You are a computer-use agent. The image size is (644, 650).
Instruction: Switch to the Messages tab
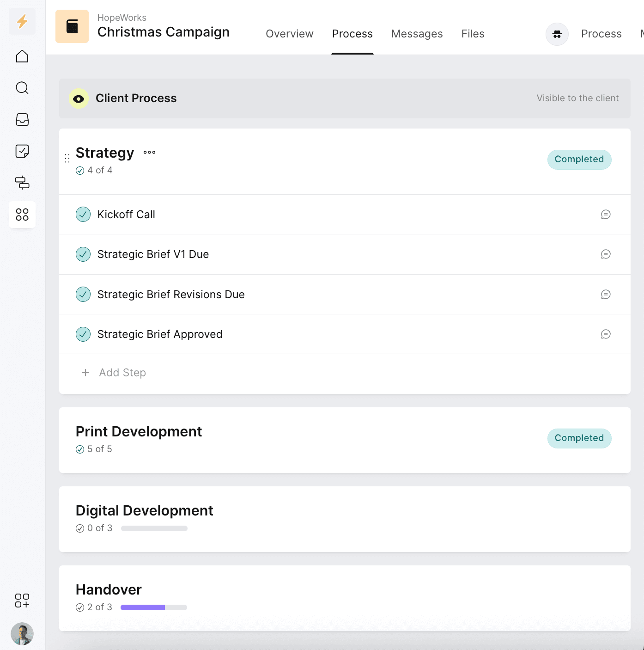[x=417, y=34]
